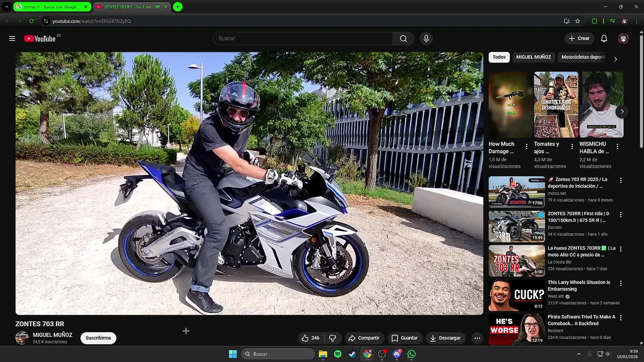Click the YouTube search input field

coord(303,39)
